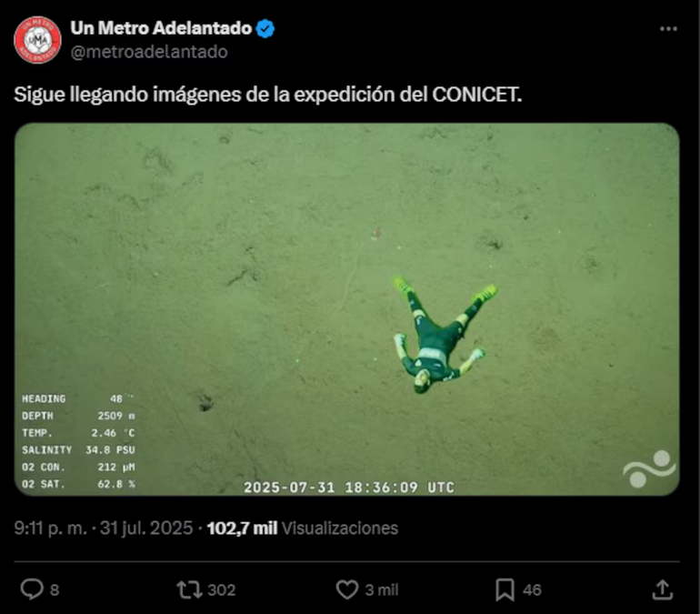Click the retweet arrows icon
Image resolution: width=700 pixels, height=614 pixels.
pyautogui.click(x=190, y=589)
